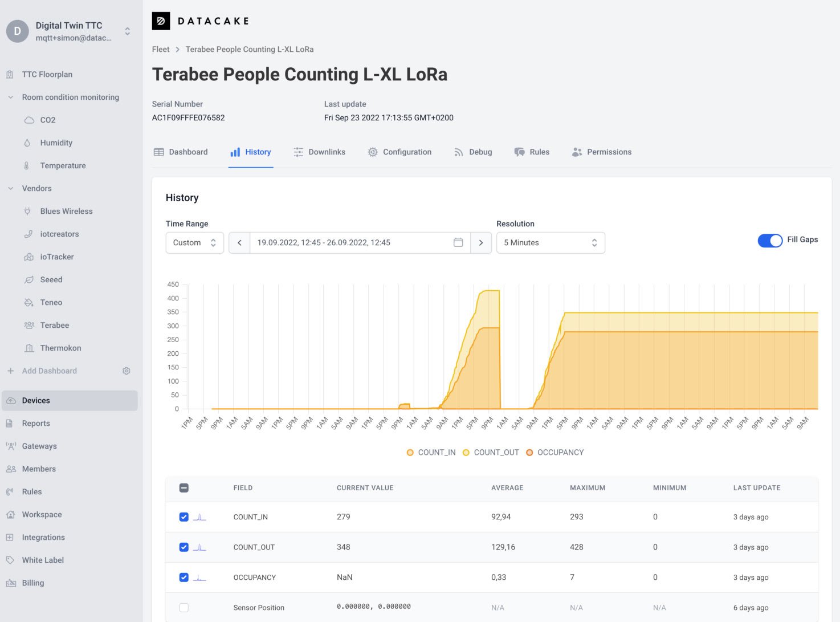Screen dimensions: 840x622
Task: Open the Custom time range dropdown
Action: tap(195, 243)
